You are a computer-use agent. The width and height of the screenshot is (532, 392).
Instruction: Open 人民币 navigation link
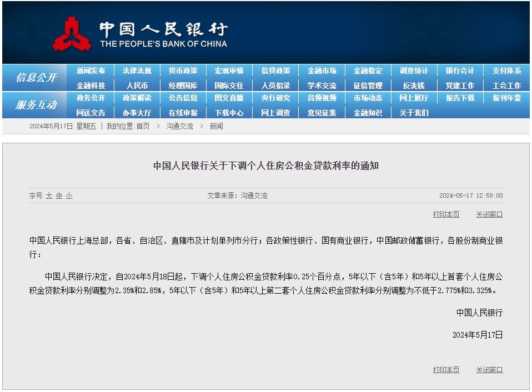(x=137, y=86)
